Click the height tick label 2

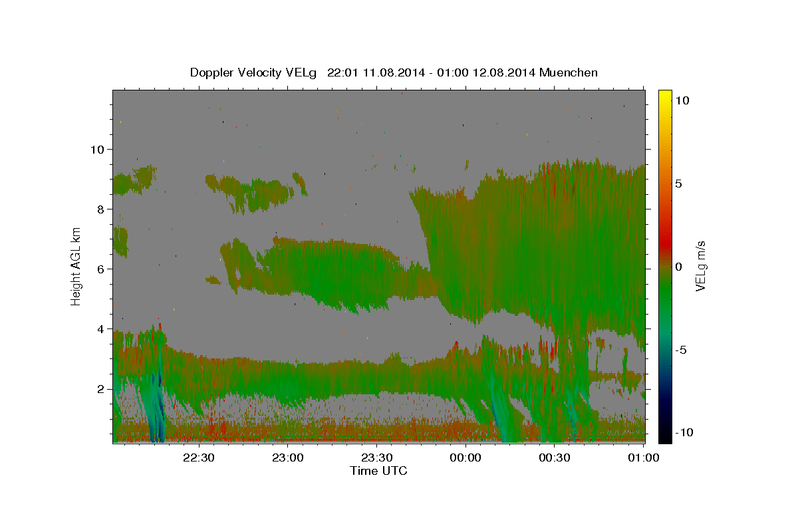click(100, 388)
